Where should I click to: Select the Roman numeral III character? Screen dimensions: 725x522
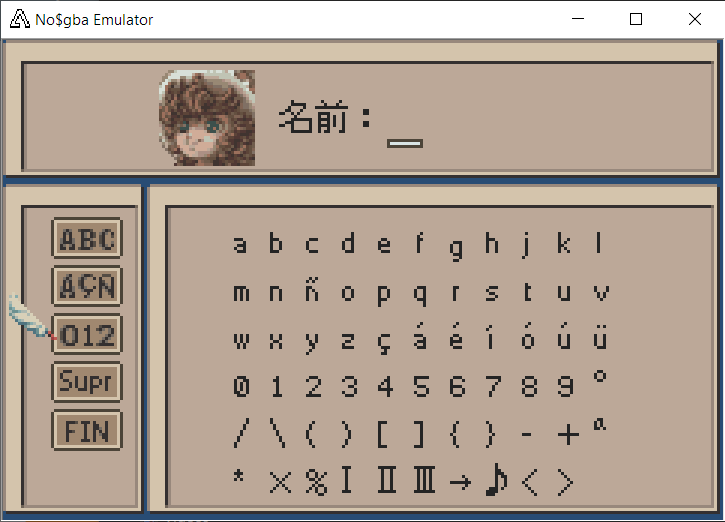pyautogui.click(x=423, y=481)
